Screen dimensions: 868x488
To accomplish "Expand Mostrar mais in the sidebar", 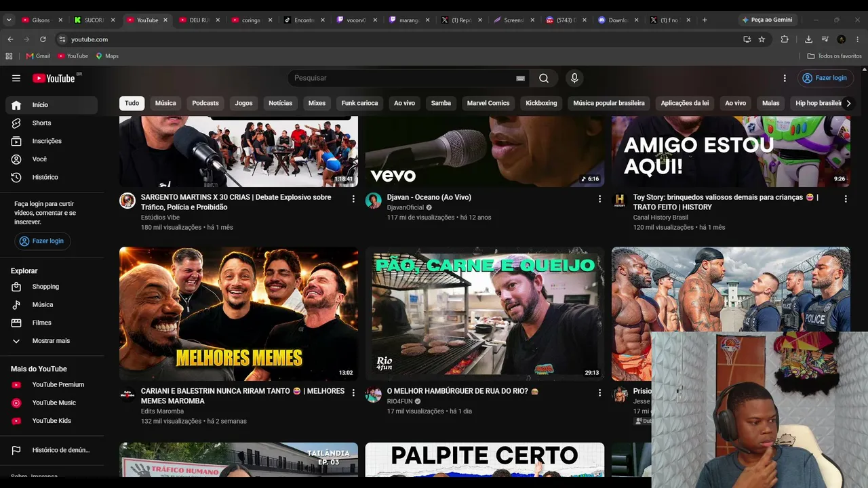I will click(x=52, y=341).
